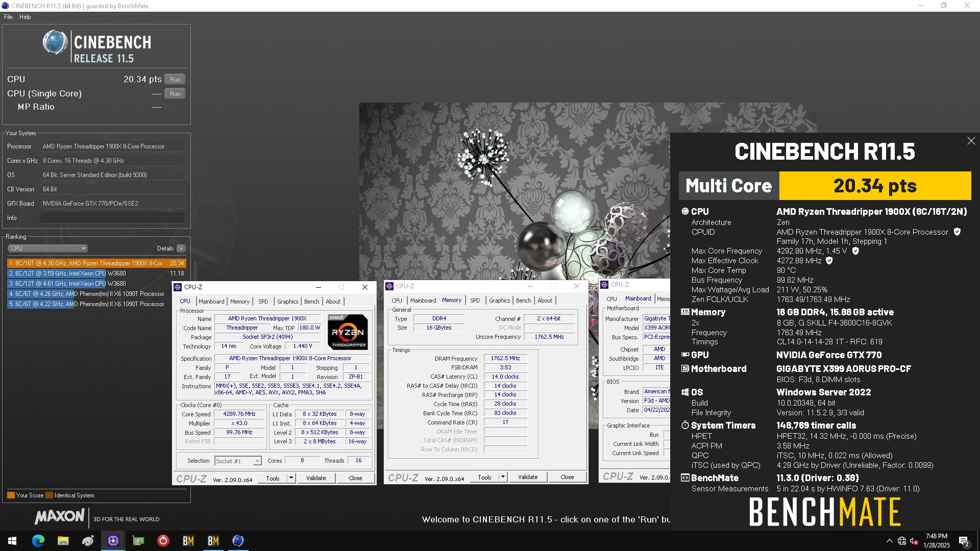Open notification center icon
This screenshot has height=551, width=980.
[x=964, y=541]
